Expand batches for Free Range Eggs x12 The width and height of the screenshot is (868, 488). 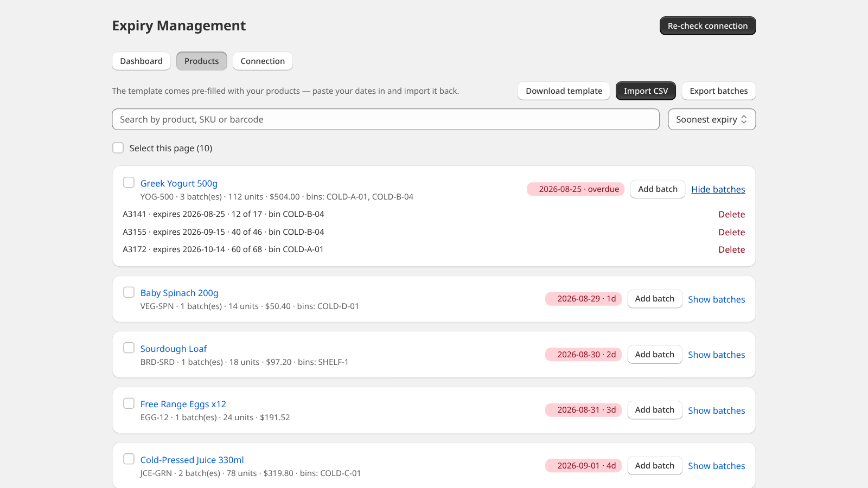(716, 410)
